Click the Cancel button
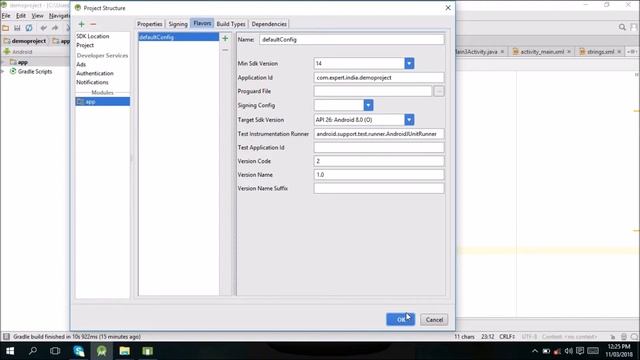 click(434, 320)
